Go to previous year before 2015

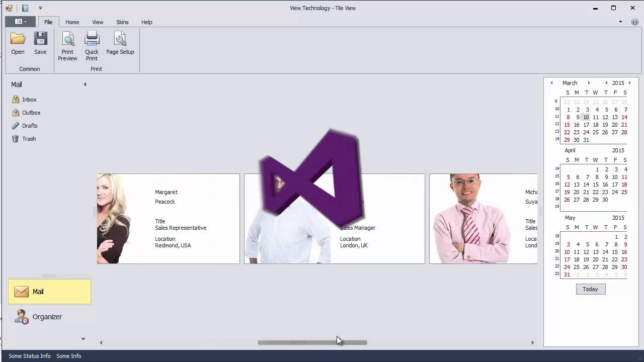coord(606,83)
